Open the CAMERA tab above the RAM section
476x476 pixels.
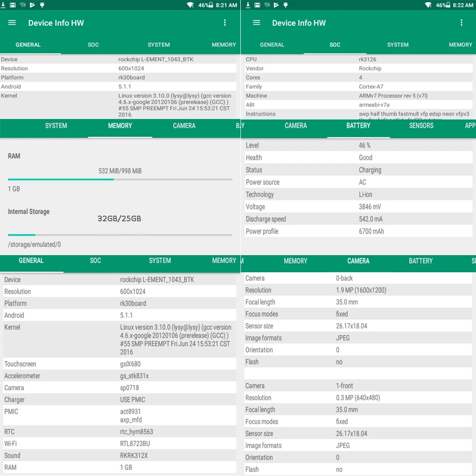[x=184, y=126]
